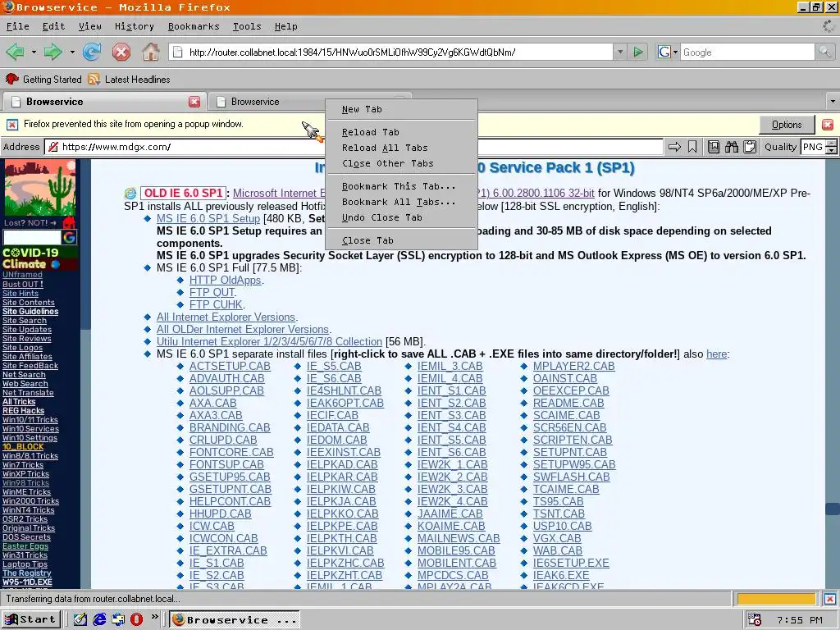Launch Opera from quick launch
Screen dimensions: 840x630
coord(137,619)
